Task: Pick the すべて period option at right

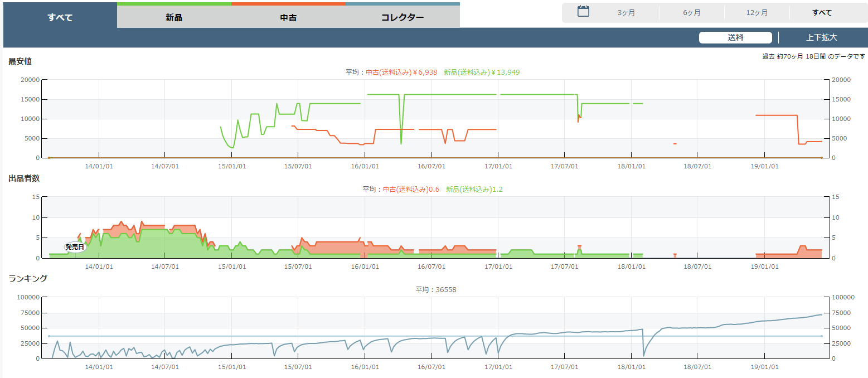Action: [822, 13]
